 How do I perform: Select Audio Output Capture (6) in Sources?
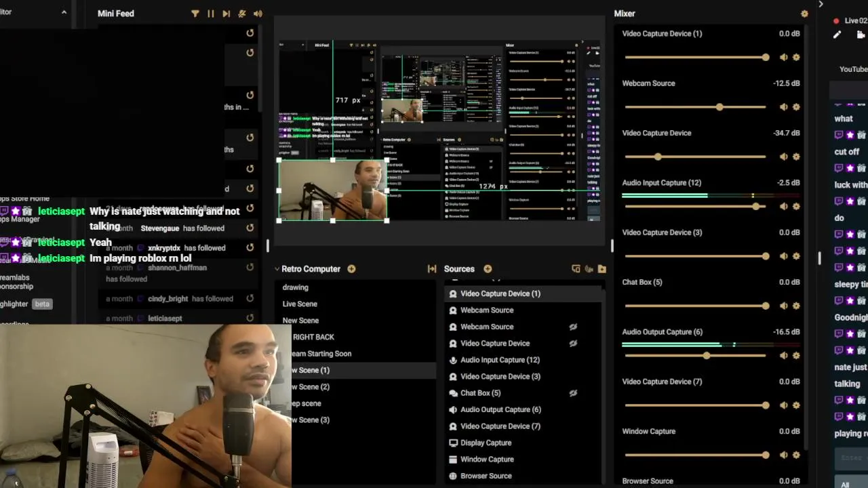pyautogui.click(x=524, y=409)
